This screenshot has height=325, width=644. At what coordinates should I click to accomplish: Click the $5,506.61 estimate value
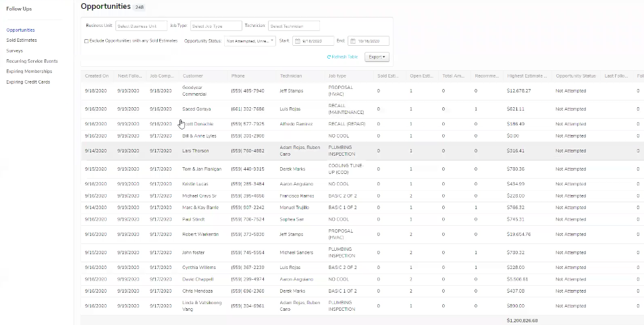pos(518,279)
